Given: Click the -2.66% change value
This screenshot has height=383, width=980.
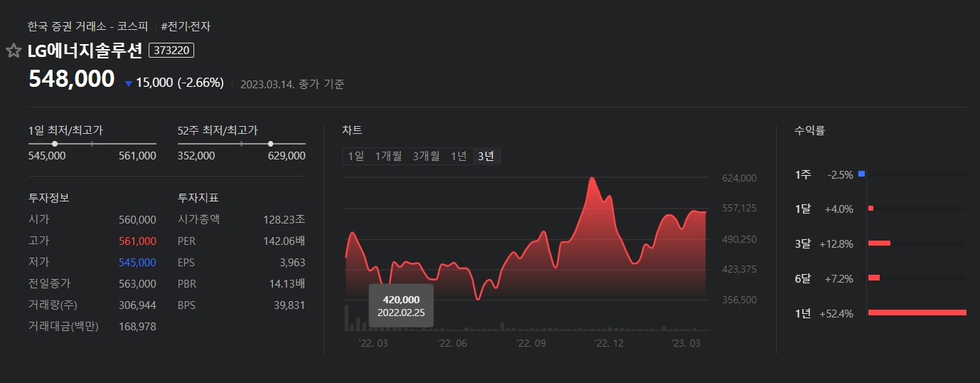Looking at the screenshot, I should click(200, 83).
